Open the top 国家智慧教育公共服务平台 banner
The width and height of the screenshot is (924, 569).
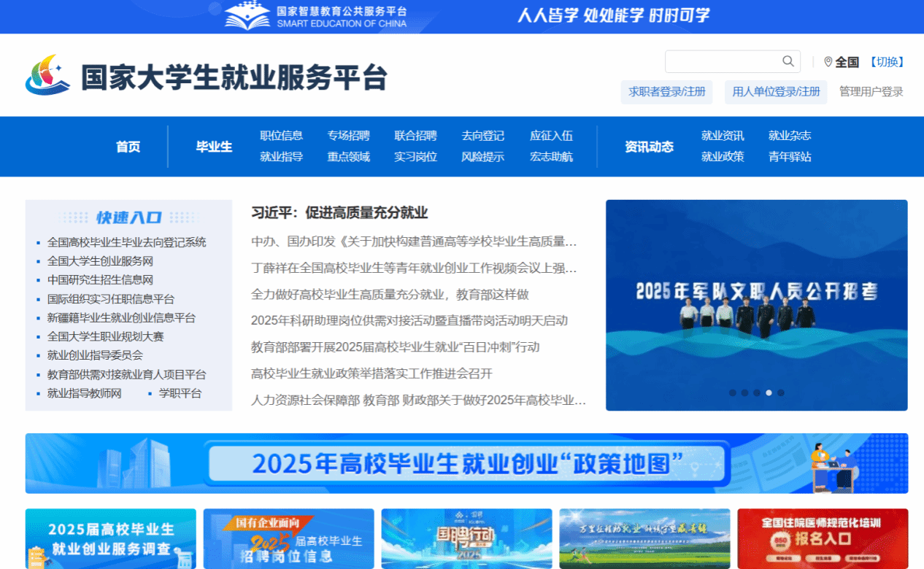(x=462, y=16)
